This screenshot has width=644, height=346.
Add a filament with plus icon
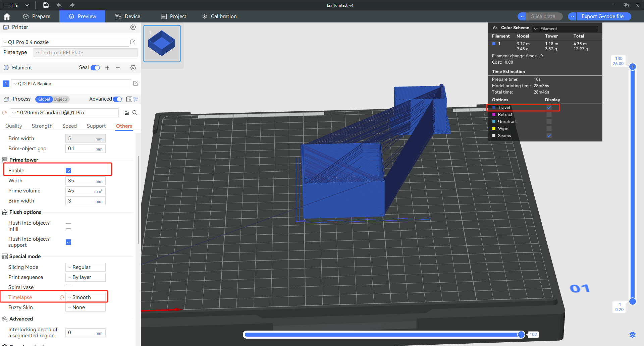(107, 68)
